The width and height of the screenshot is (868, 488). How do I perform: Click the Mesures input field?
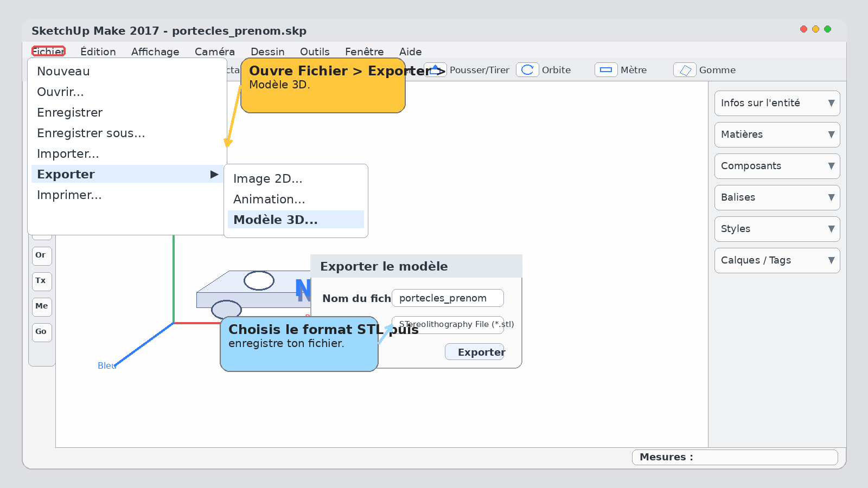pyautogui.click(x=735, y=457)
